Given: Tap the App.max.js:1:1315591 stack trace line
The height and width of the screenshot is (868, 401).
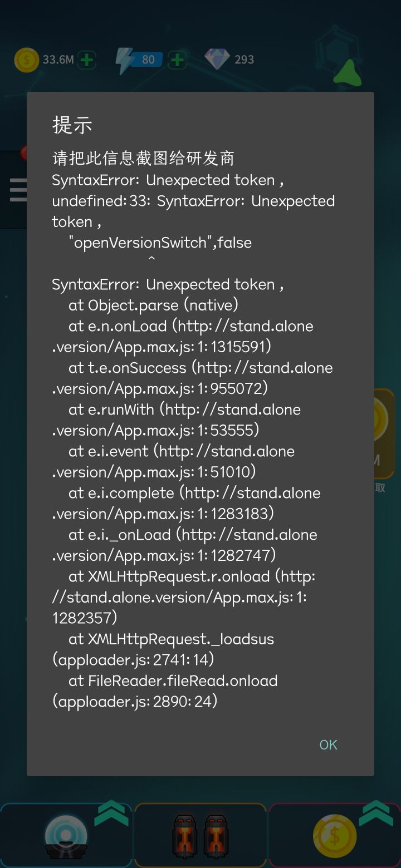Looking at the screenshot, I should click(x=162, y=347).
